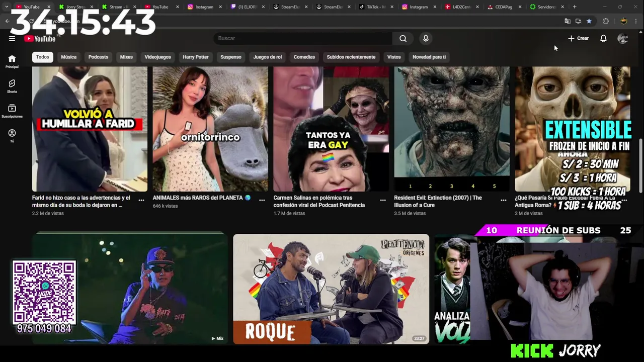Select the Juegos de rol chip
The width and height of the screenshot is (644, 362).
268,57
